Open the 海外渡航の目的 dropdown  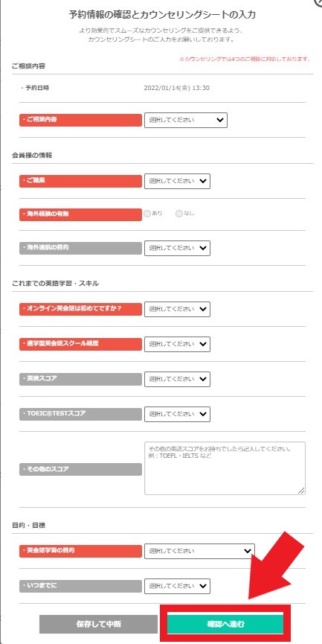point(177,248)
